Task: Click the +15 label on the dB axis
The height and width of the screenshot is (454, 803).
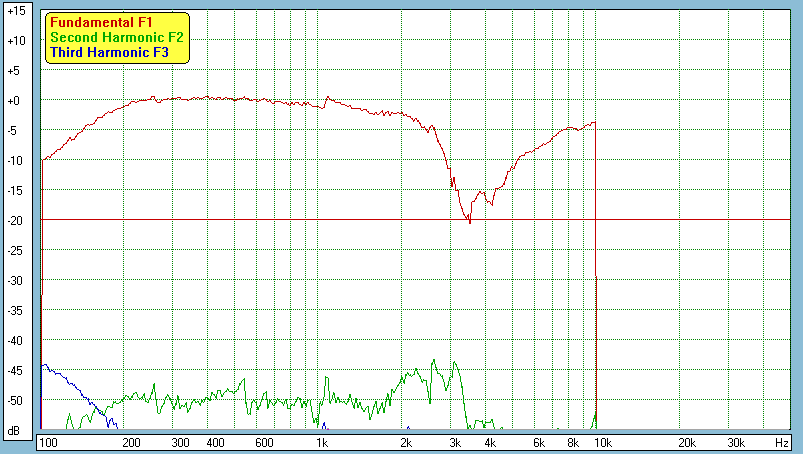Action: coord(15,11)
